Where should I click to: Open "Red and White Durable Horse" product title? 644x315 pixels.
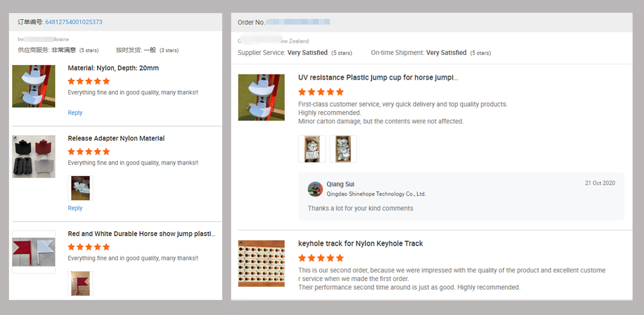(x=141, y=234)
